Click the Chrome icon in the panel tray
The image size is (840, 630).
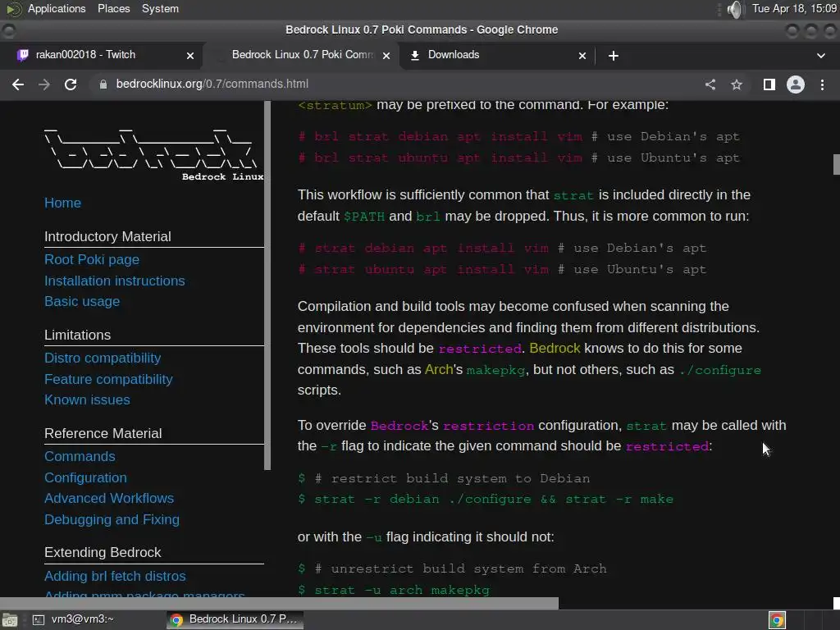pos(777,620)
